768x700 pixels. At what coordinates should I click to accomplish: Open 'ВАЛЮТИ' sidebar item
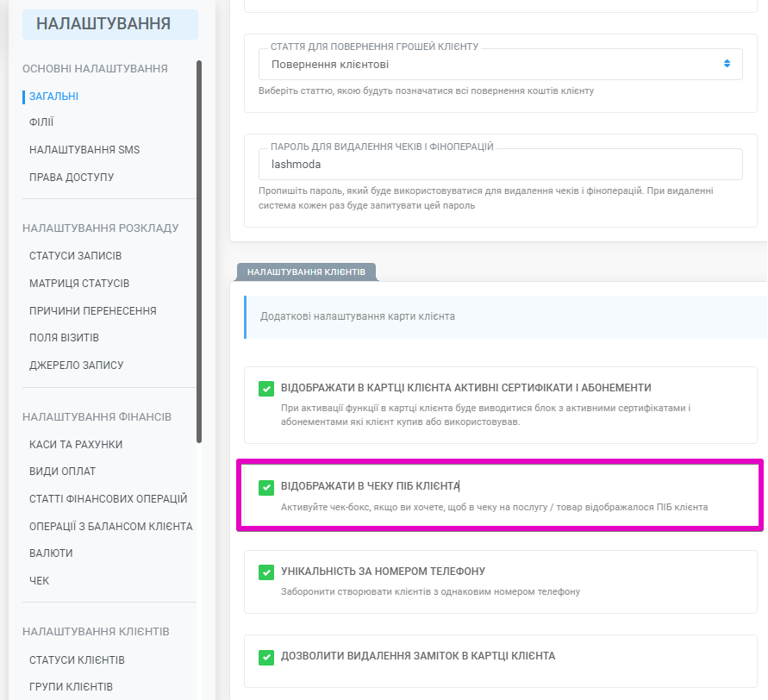[x=51, y=553]
